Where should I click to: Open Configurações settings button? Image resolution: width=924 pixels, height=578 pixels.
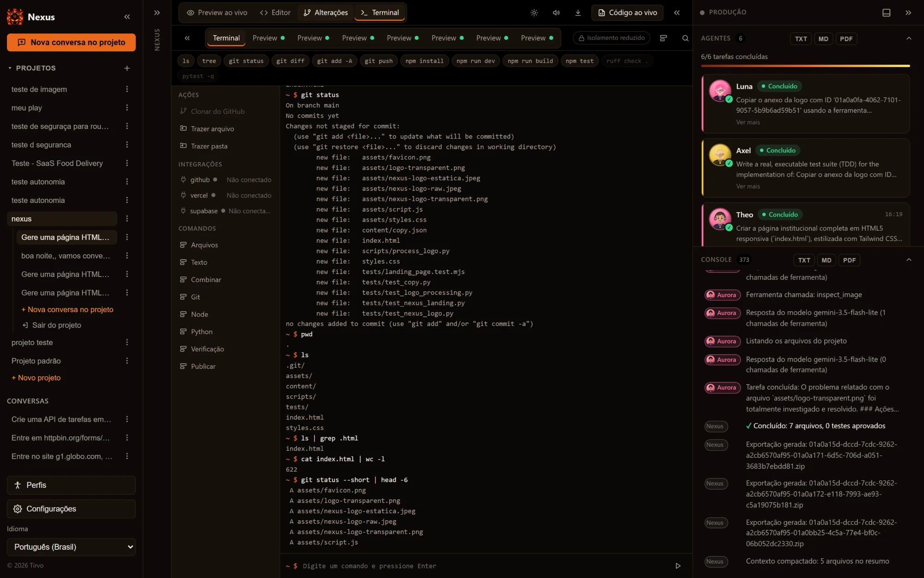point(71,509)
